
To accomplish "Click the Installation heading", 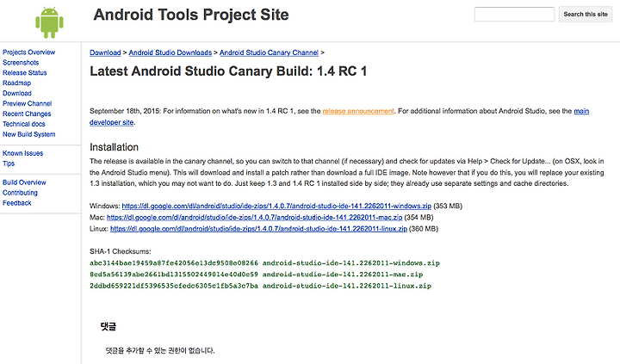I will click(114, 147).
